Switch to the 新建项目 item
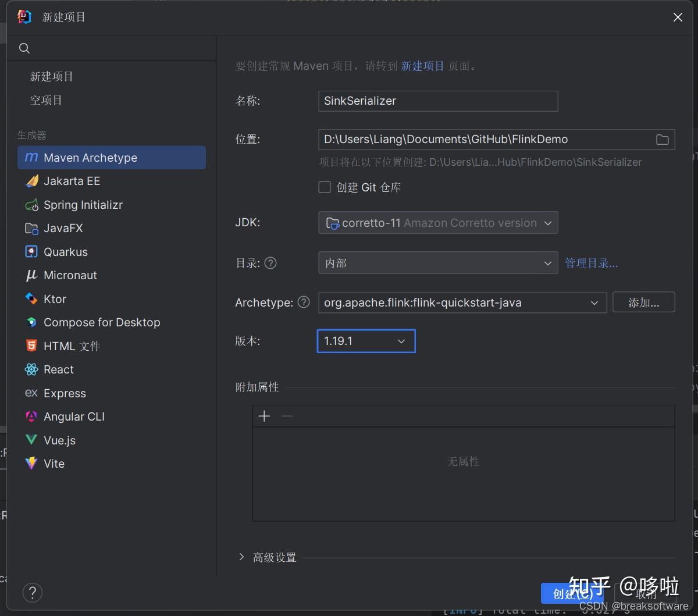Image resolution: width=698 pixels, height=616 pixels. pos(51,76)
